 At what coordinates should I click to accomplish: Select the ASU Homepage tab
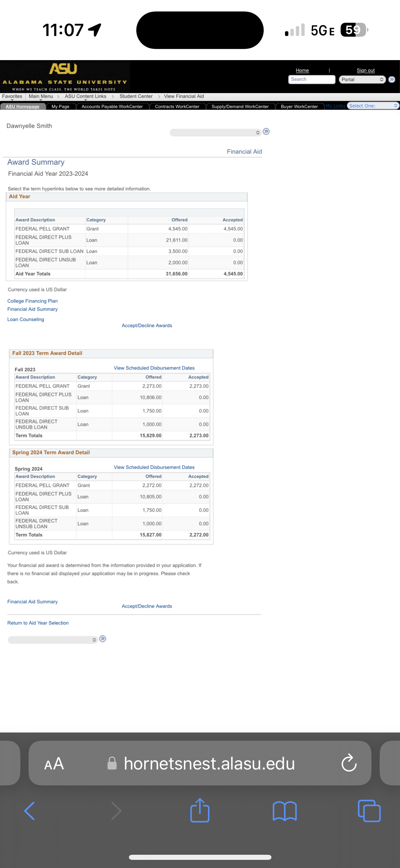coord(23,106)
